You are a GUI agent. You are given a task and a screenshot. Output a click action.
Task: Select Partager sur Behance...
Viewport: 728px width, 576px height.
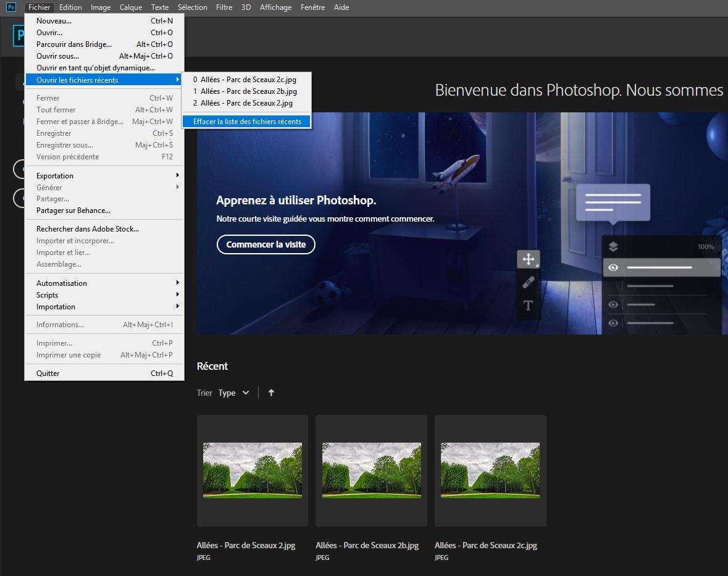[x=104, y=211]
